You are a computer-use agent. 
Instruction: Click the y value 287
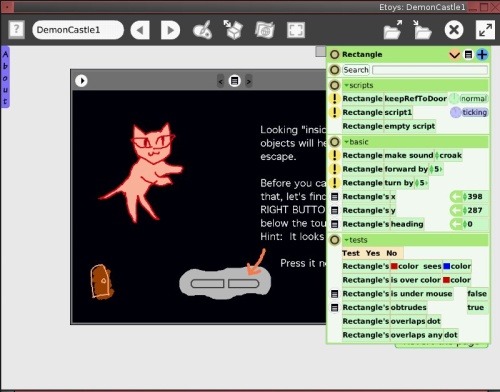[475, 210]
